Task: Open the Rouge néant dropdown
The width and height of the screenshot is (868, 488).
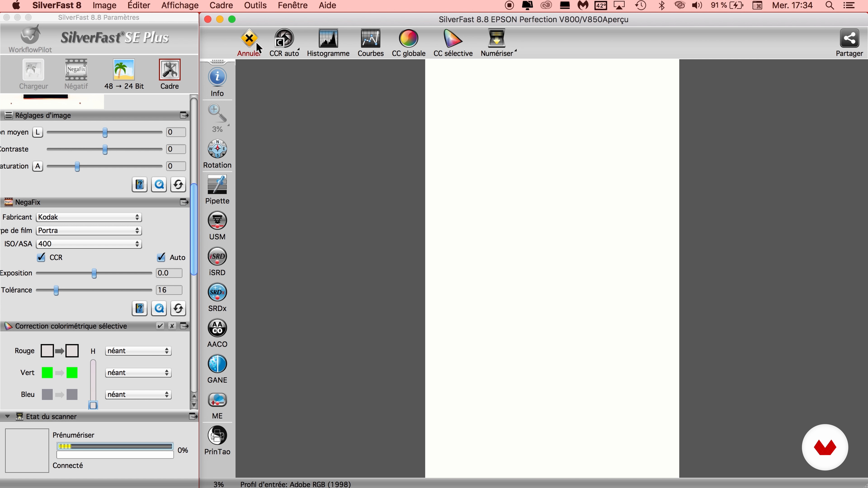Action: 138,351
